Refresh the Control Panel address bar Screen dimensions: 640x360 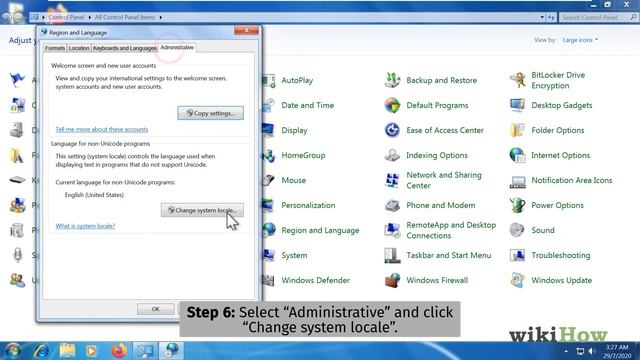click(x=551, y=18)
